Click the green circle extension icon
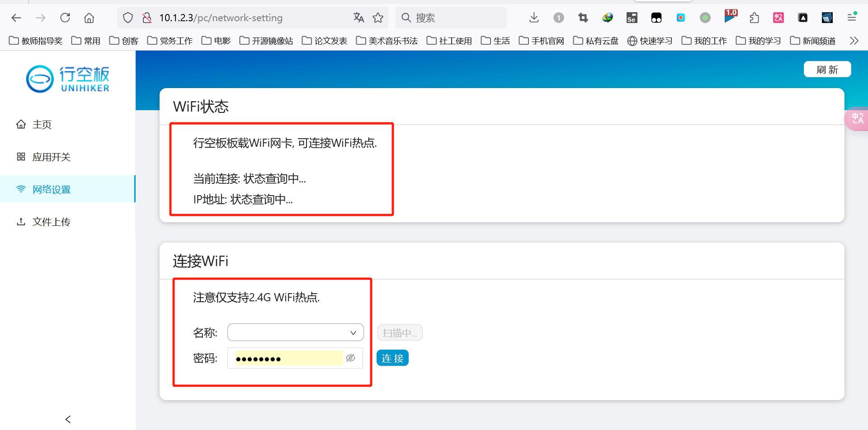868x430 pixels. click(x=705, y=18)
